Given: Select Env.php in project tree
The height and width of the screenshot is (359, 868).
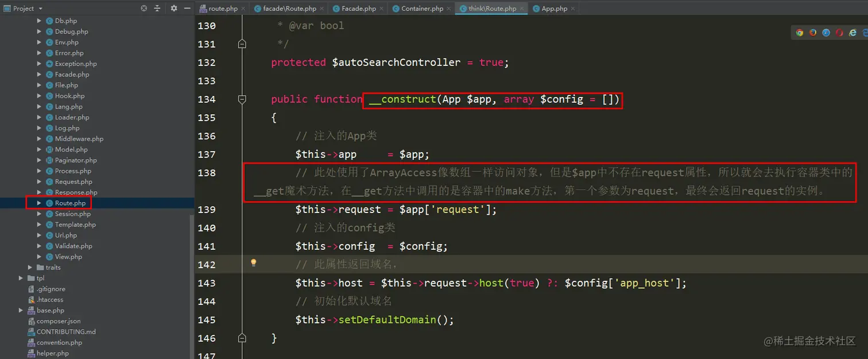Looking at the screenshot, I should click(x=67, y=42).
